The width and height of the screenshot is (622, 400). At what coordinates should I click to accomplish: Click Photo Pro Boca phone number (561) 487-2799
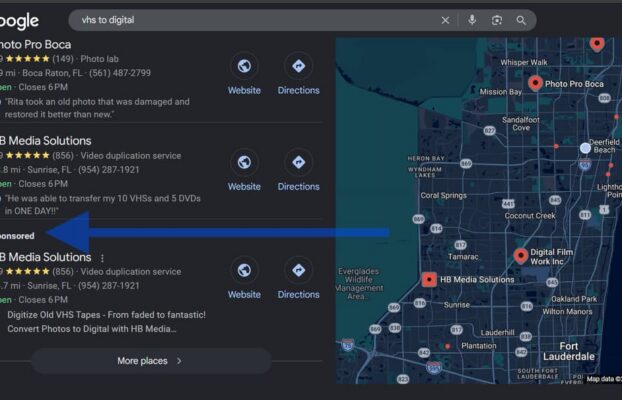click(120, 73)
